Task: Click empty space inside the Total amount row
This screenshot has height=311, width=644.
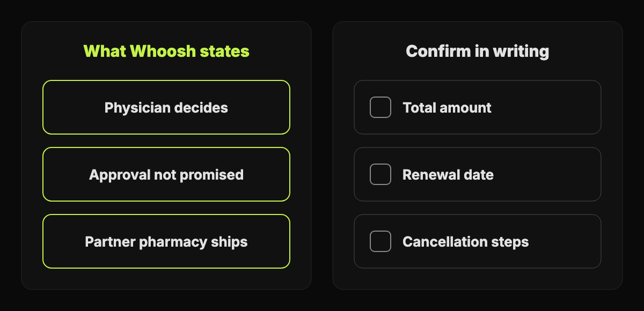Action: point(547,107)
